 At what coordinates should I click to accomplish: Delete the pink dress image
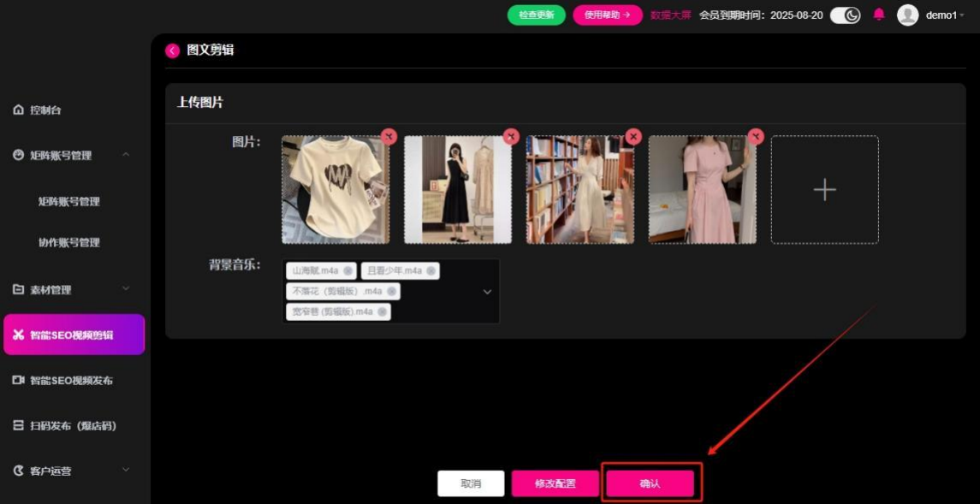pyautogui.click(x=755, y=136)
